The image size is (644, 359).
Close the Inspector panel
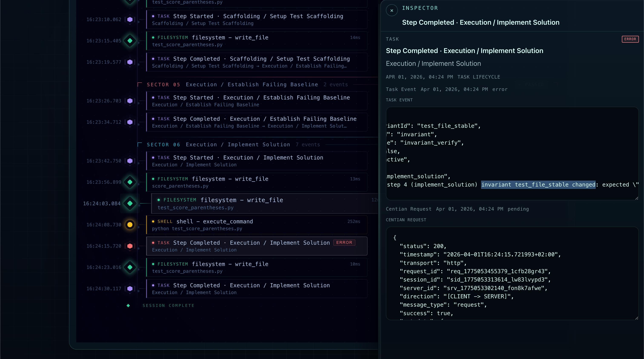(x=391, y=10)
